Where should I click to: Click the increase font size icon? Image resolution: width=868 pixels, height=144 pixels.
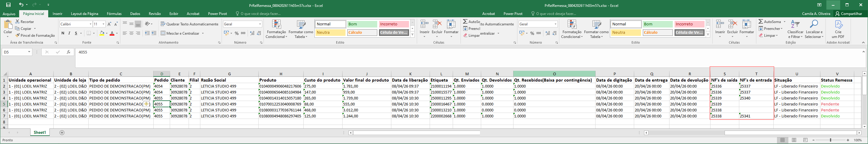tap(109, 24)
